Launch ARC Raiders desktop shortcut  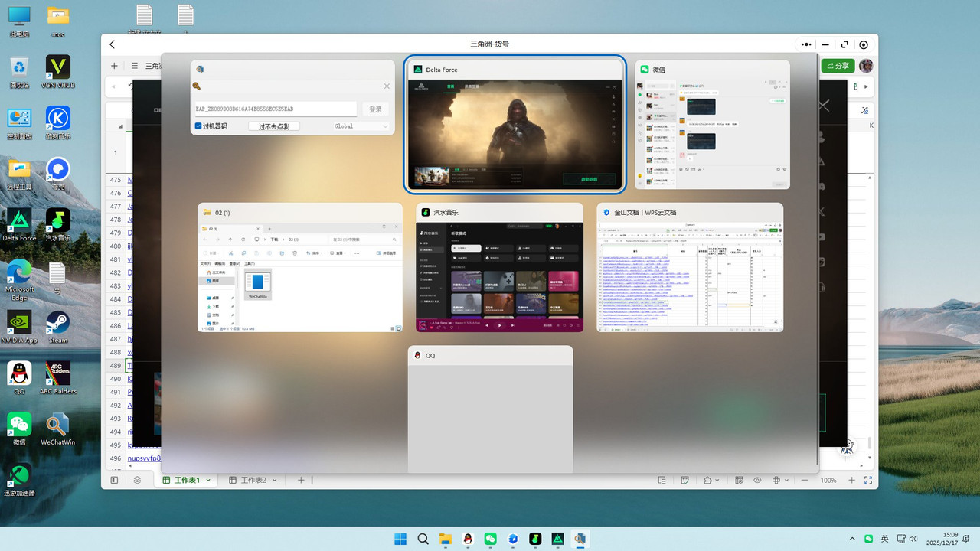58,378
